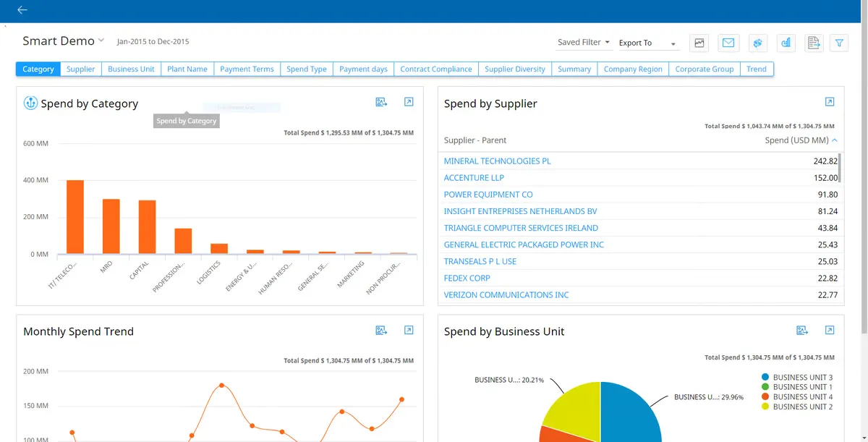
Task: Switch to the Summary tab
Action: (x=574, y=69)
